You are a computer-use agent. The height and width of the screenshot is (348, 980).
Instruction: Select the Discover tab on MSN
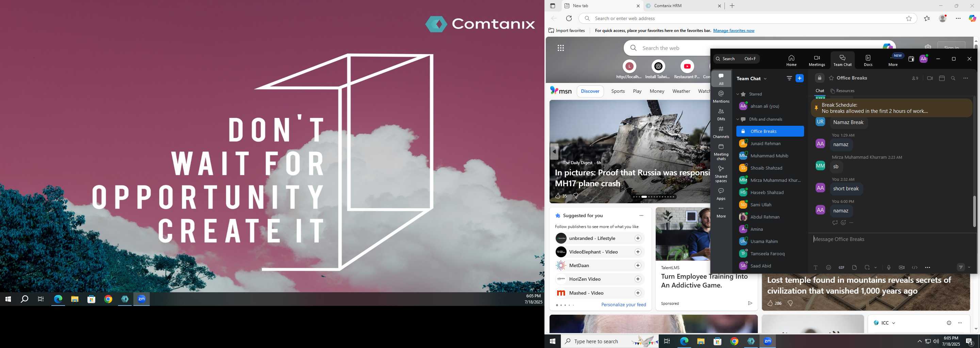tap(590, 91)
